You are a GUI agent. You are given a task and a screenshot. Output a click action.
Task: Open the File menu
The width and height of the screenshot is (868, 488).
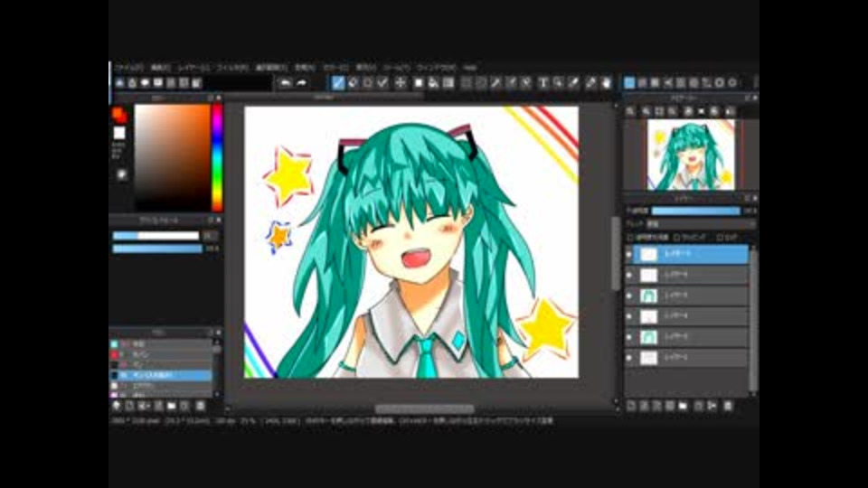click(x=128, y=68)
